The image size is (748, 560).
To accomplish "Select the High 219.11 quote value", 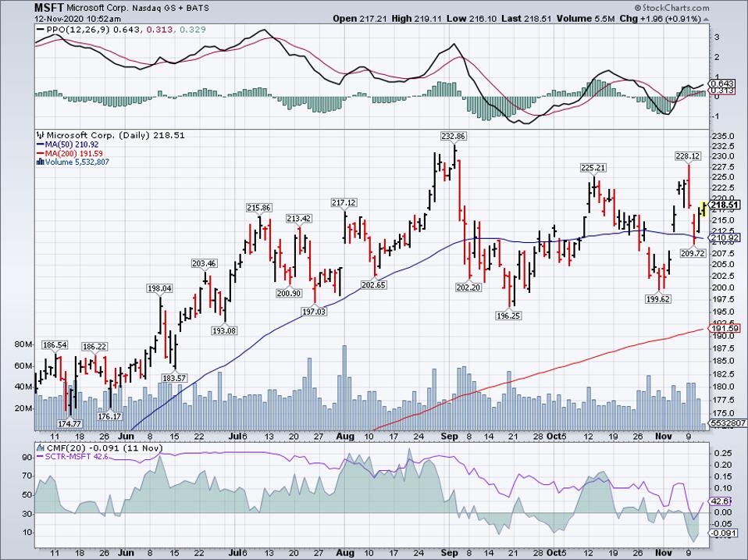I will point(417,19).
